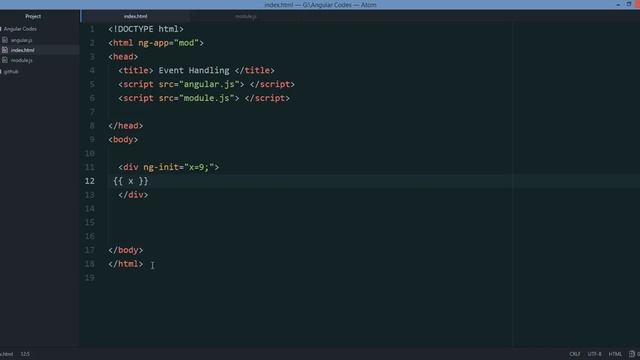
Task: Maximize the Atom window
Action: click(629, 4)
